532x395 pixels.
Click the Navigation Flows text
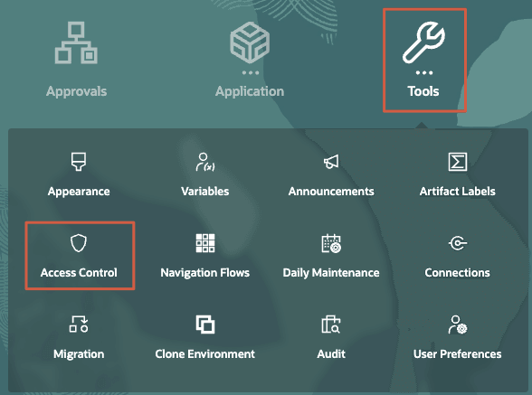(x=205, y=273)
